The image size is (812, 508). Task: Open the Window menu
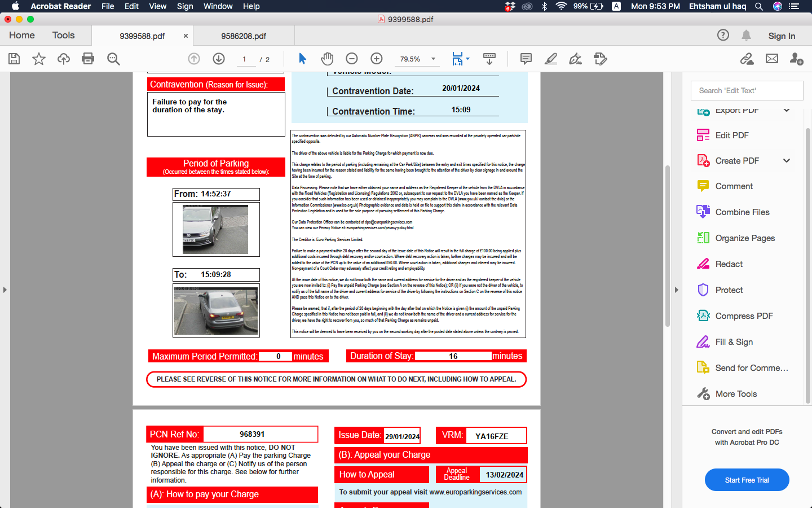pyautogui.click(x=218, y=6)
